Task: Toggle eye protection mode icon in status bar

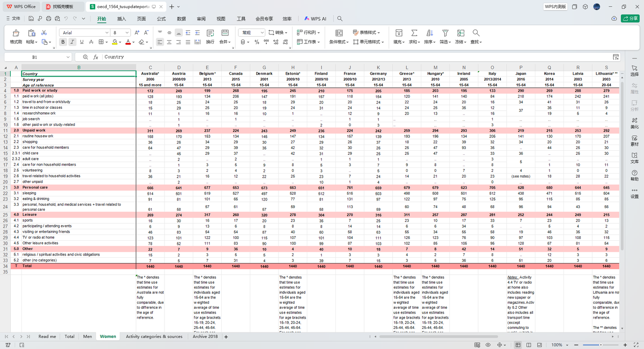Action: [x=488, y=345]
